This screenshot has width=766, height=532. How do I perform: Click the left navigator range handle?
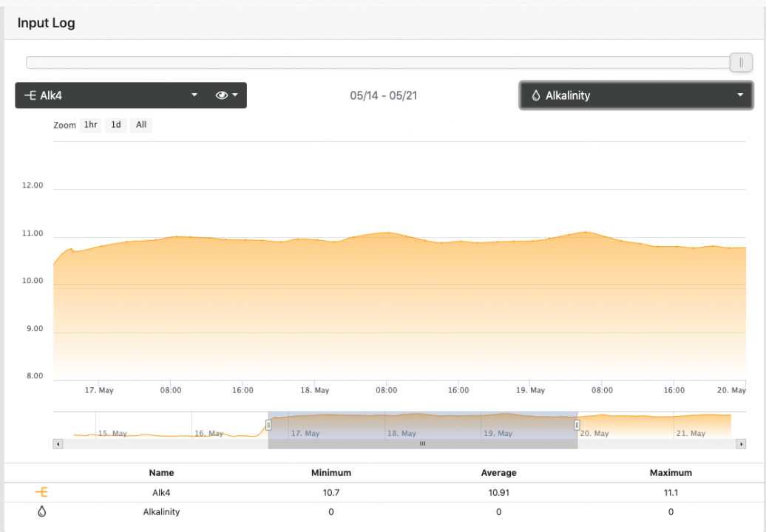click(268, 425)
